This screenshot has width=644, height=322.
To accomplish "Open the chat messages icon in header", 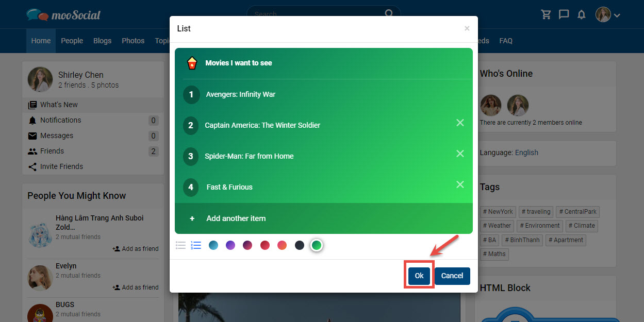I will tap(564, 14).
